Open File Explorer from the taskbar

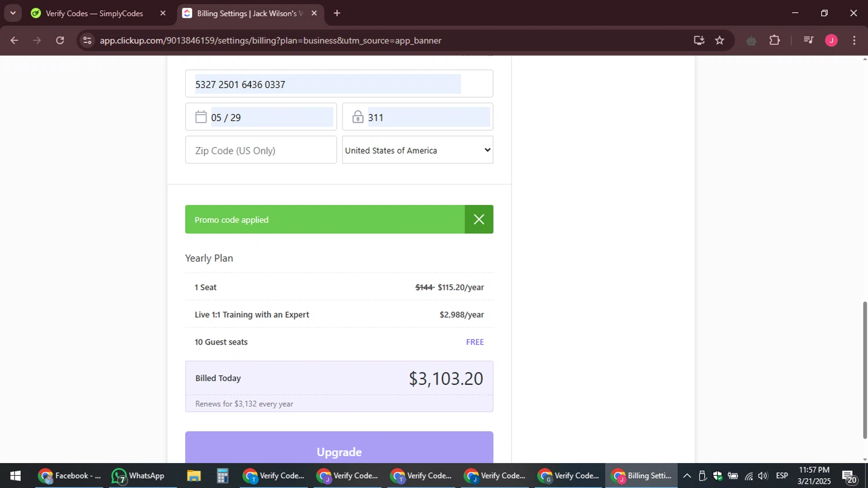tap(194, 476)
